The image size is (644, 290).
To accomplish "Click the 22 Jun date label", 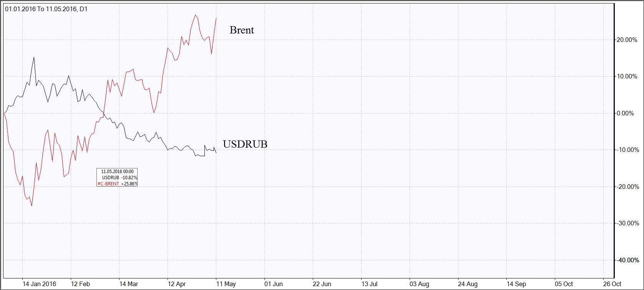I will point(322,284).
